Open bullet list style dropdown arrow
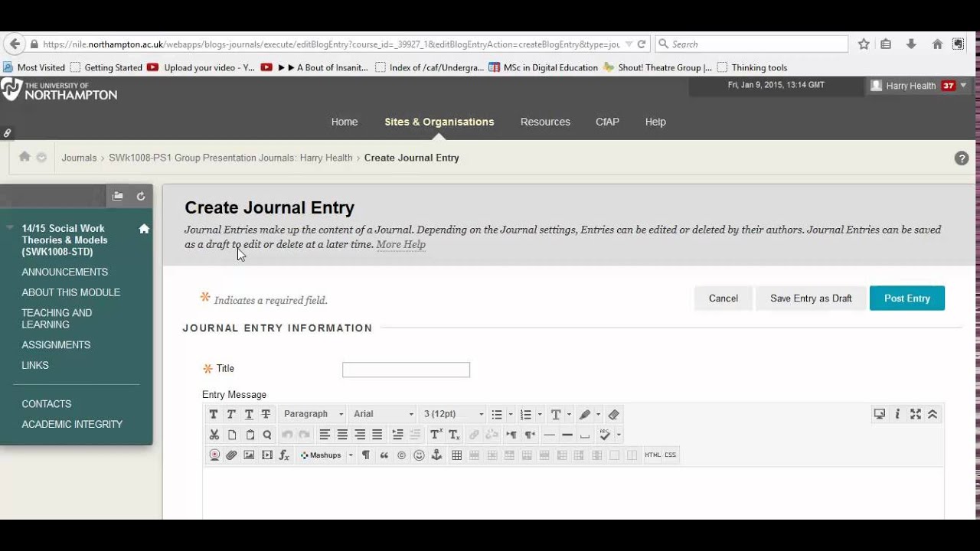 (511, 414)
